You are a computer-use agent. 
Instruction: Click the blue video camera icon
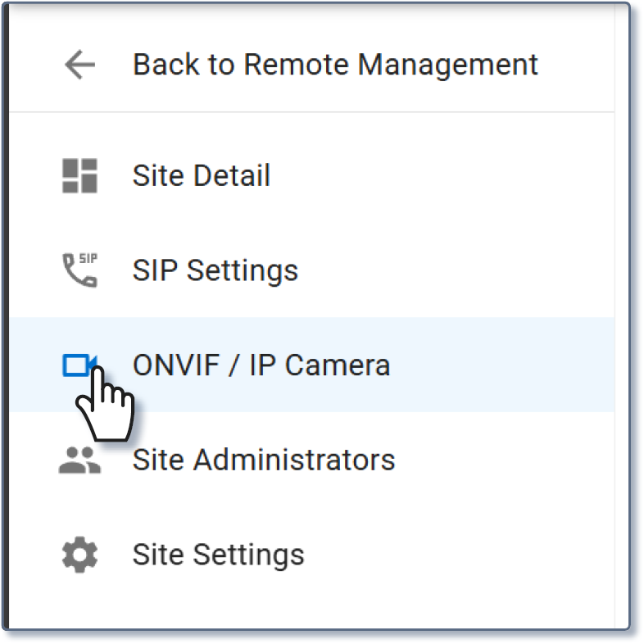[x=79, y=365]
